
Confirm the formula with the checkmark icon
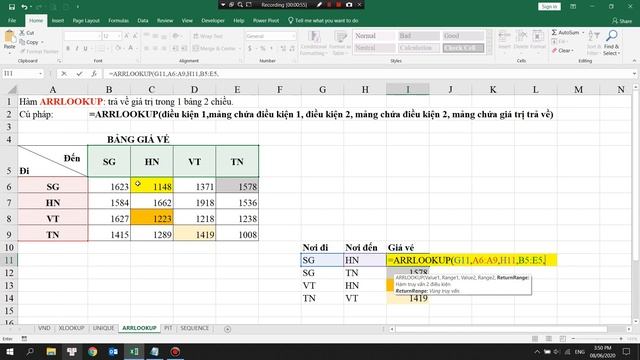tap(79, 74)
